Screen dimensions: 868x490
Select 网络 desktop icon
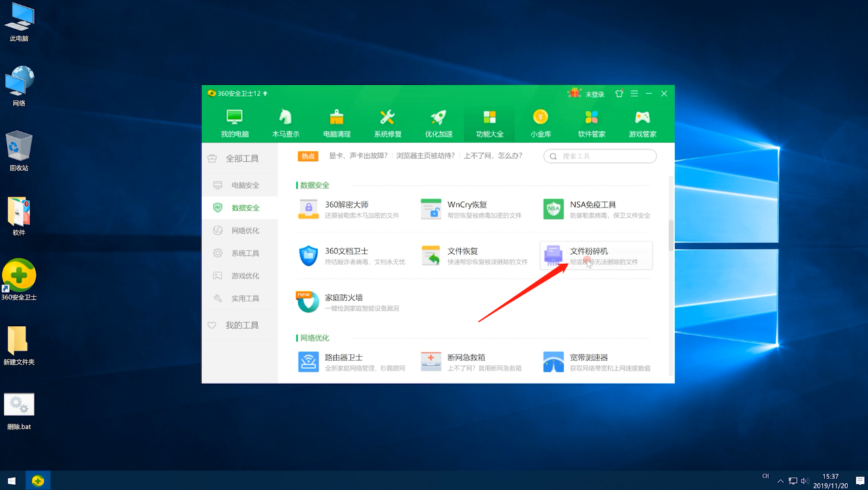click(19, 87)
